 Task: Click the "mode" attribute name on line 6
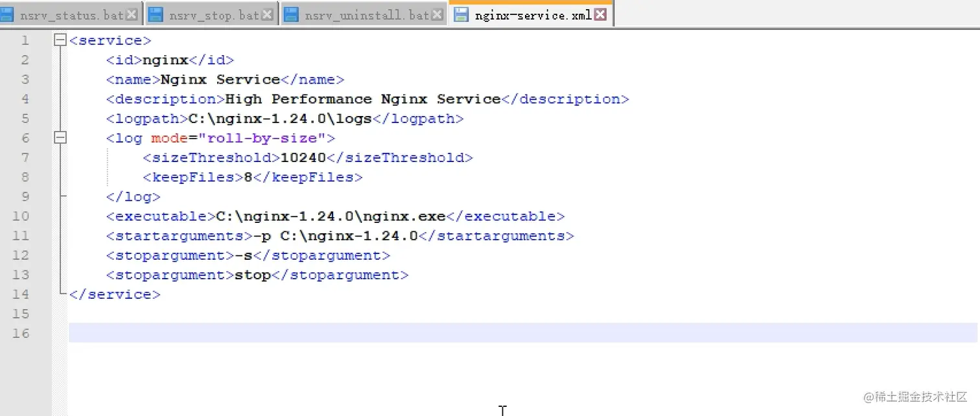(x=169, y=138)
